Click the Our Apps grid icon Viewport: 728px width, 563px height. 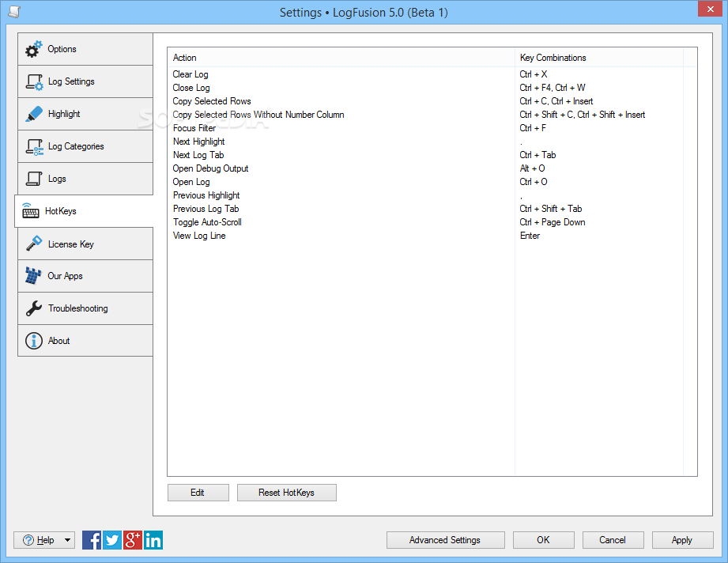(33, 276)
